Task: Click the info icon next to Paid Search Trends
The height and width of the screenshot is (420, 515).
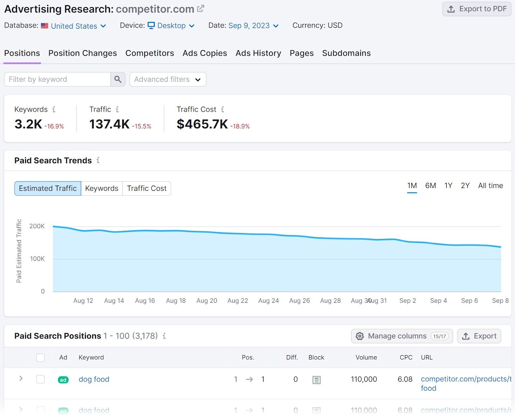Action: coord(98,160)
